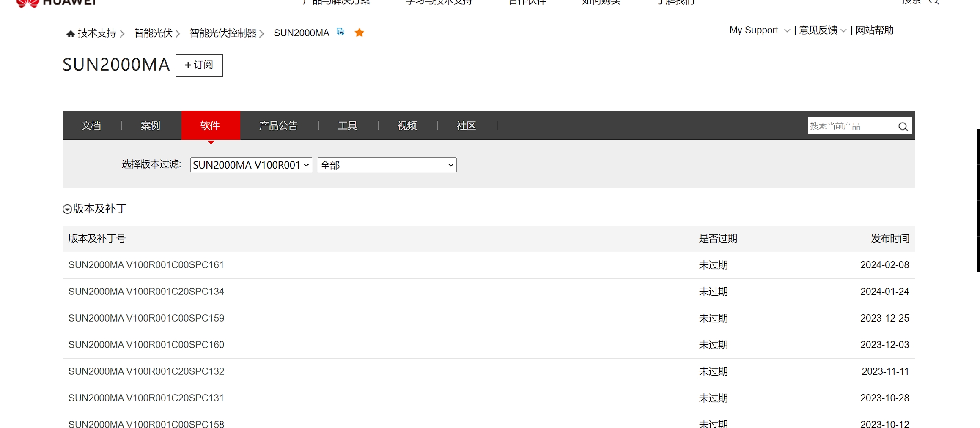This screenshot has height=428, width=980.
Task: Click the 版本及补丁 section heading
Action: (x=100, y=209)
